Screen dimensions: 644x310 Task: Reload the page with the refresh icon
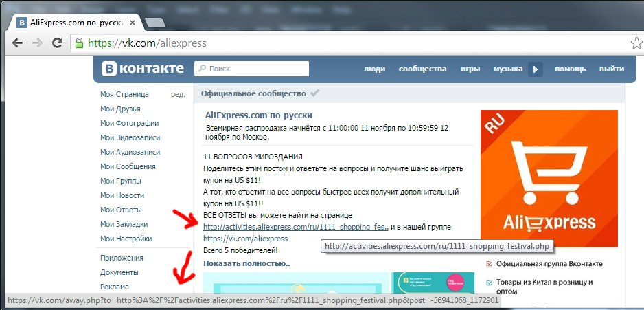click(57, 43)
